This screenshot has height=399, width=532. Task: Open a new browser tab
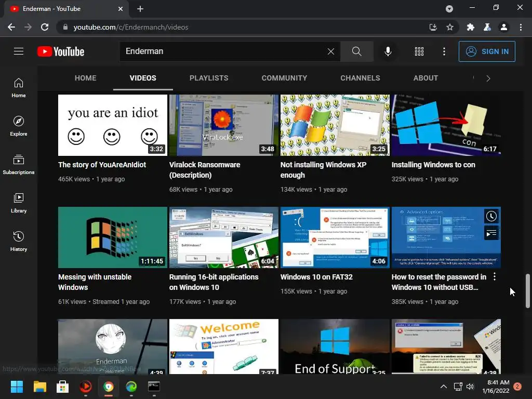[x=140, y=9]
